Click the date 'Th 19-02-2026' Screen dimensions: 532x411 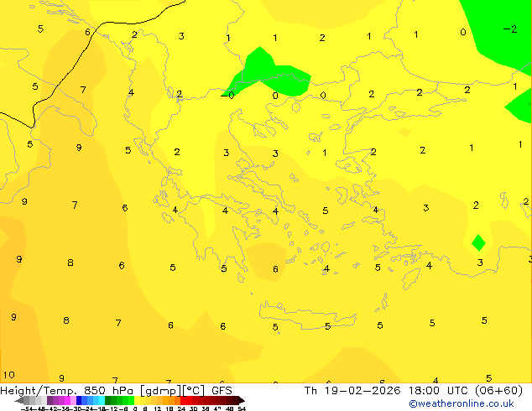pyautogui.click(x=352, y=390)
